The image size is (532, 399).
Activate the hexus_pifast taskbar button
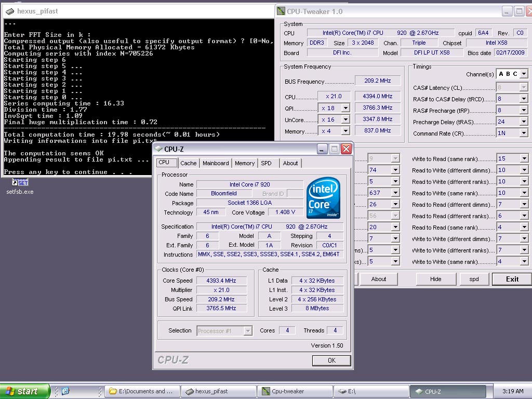tap(219, 391)
